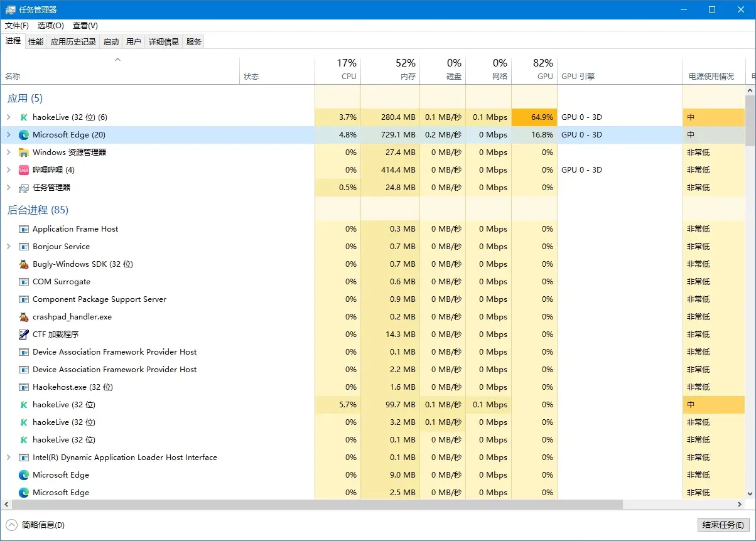Expand the Windows 资源管理器 row

(x=8, y=153)
